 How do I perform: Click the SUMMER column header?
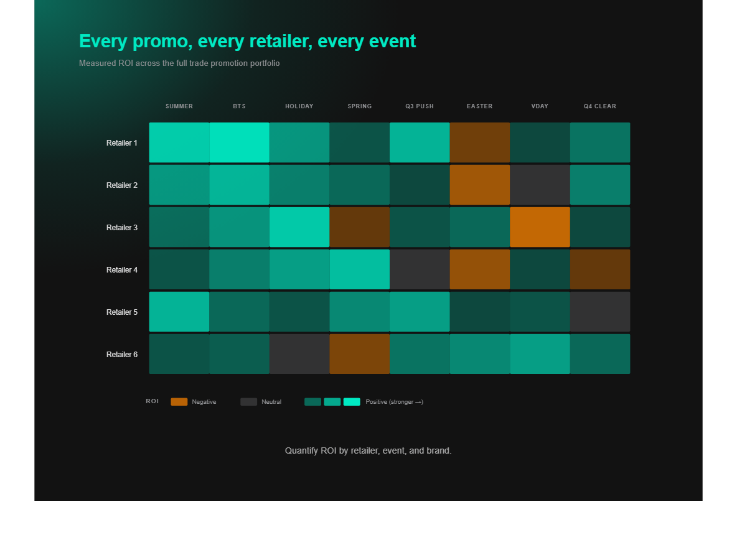click(x=179, y=106)
